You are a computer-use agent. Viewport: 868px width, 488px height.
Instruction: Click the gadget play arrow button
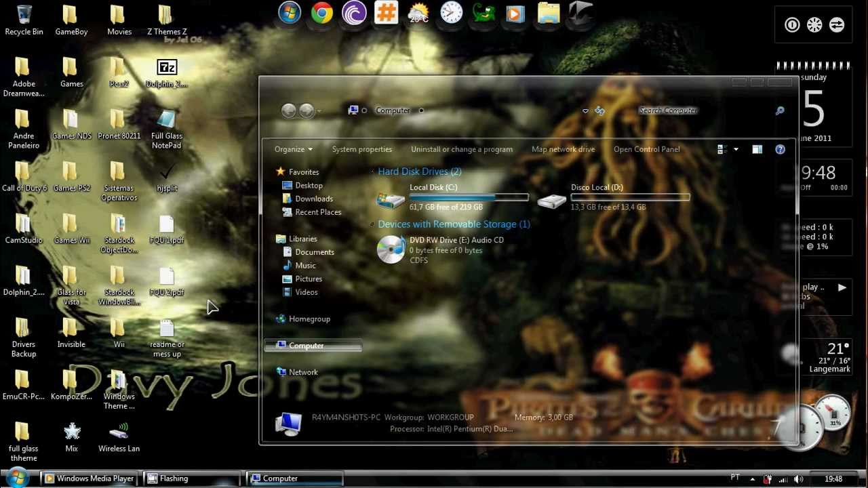[x=842, y=287]
